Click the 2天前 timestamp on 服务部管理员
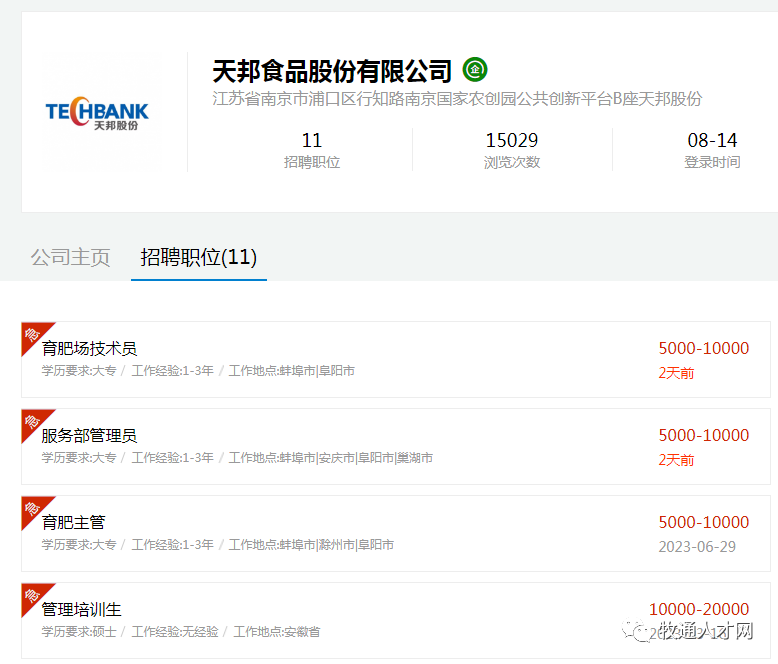Screen dimensions: 778x664 coord(676,460)
